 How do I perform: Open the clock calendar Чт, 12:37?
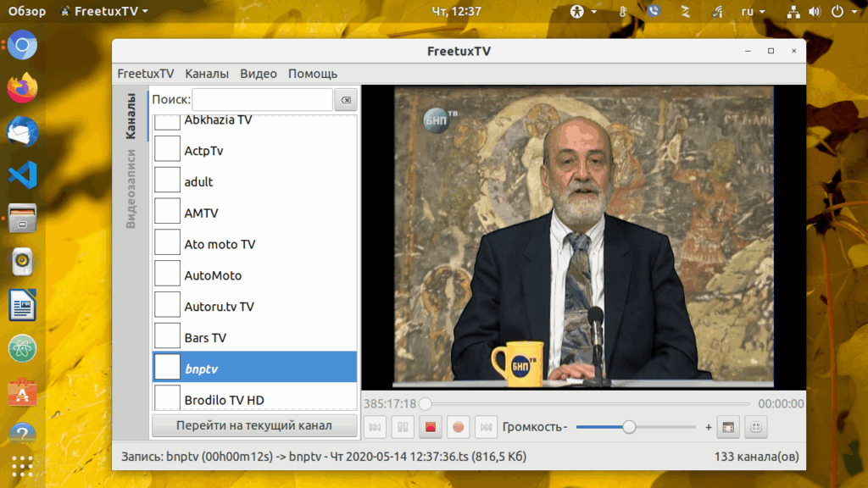[x=456, y=12]
